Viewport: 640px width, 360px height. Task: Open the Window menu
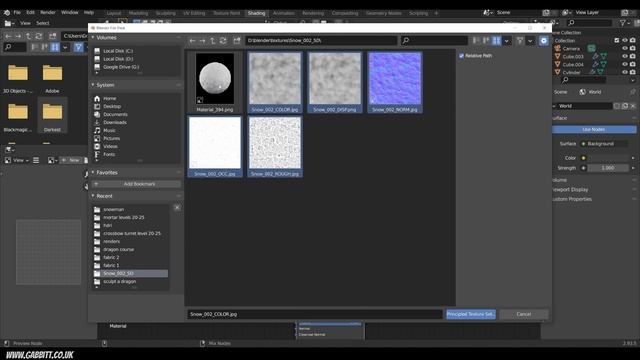[70, 13]
